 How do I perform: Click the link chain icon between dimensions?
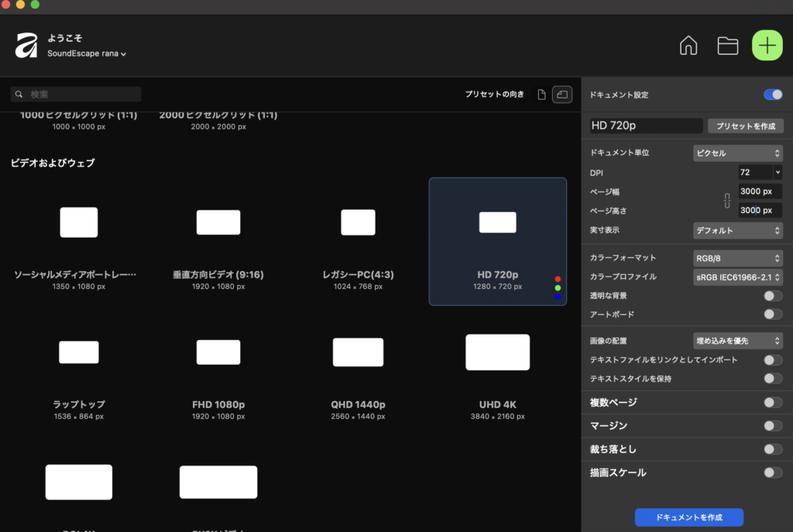727,201
